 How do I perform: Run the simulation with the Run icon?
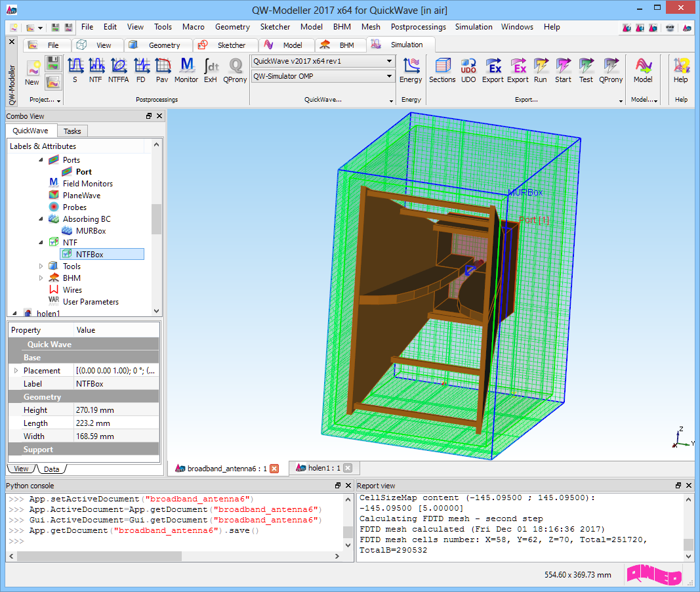[541, 70]
